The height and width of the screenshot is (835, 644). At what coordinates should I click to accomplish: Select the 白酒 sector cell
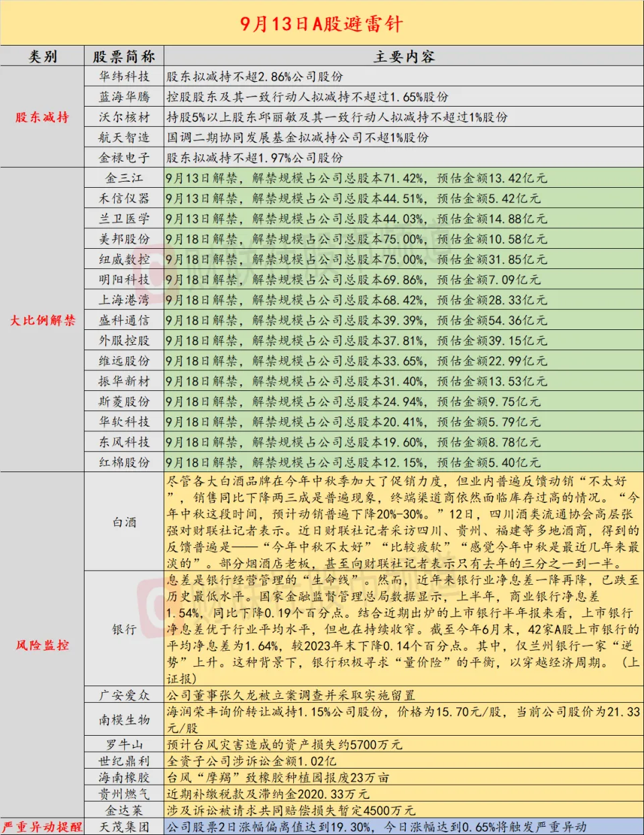click(x=124, y=522)
